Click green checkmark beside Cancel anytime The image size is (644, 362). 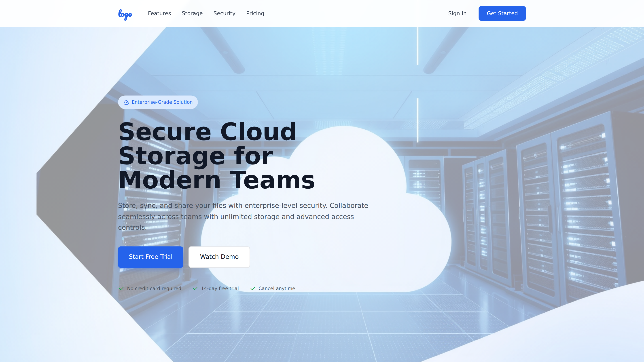point(252,288)
